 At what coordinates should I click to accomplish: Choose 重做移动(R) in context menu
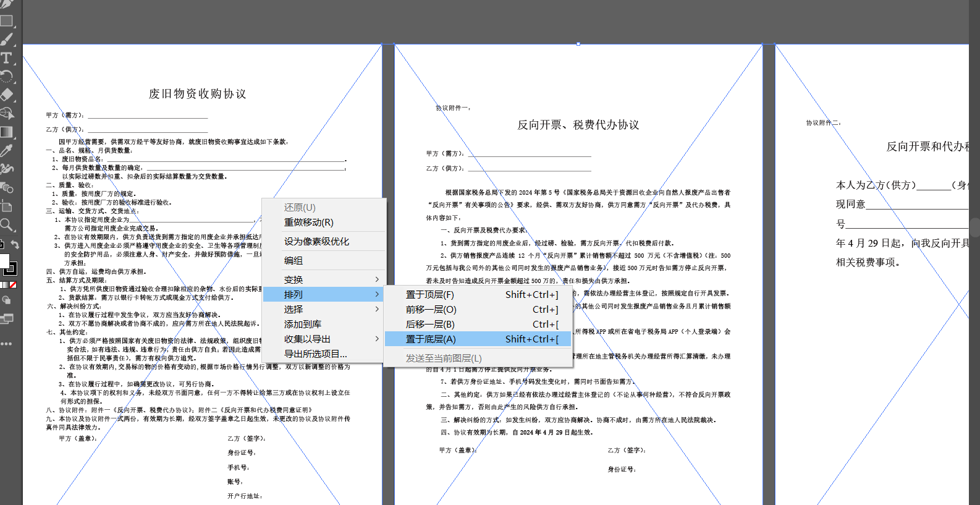coord(324,223)
